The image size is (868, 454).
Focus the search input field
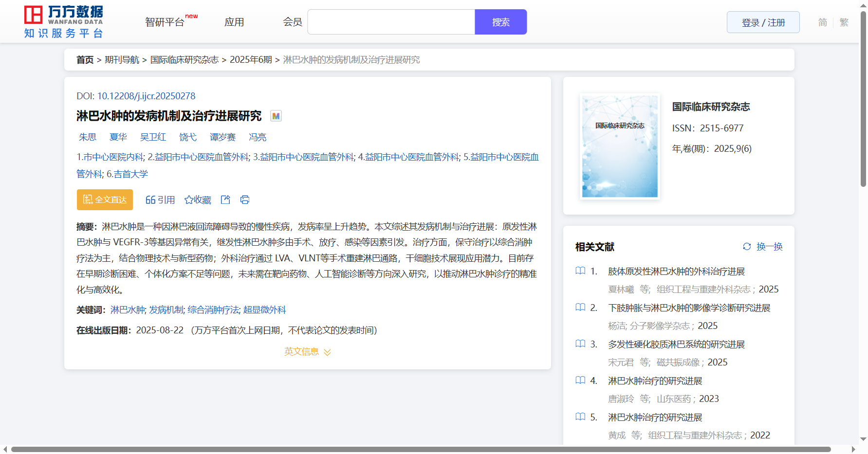(x=391, y=22)
